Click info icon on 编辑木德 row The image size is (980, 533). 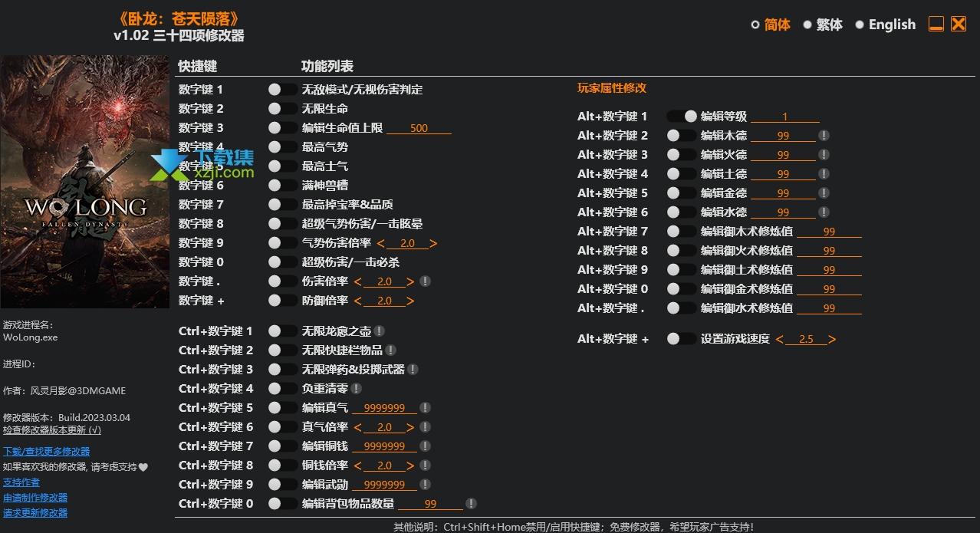click(x=824, y=136)
